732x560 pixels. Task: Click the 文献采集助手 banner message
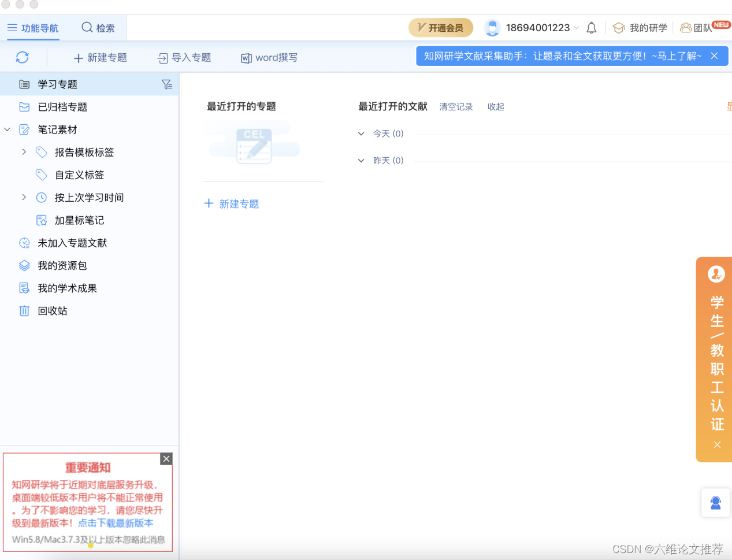(x=563, y=56)
